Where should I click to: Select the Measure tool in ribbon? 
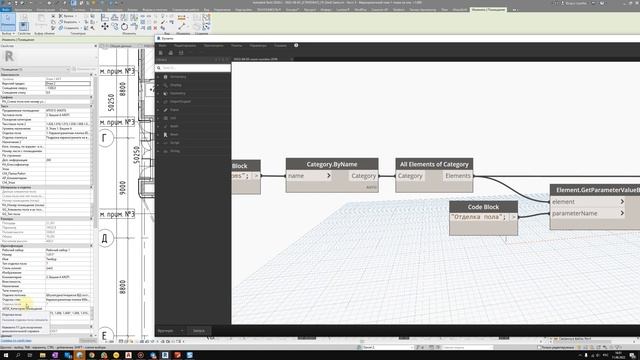point(182,18)
